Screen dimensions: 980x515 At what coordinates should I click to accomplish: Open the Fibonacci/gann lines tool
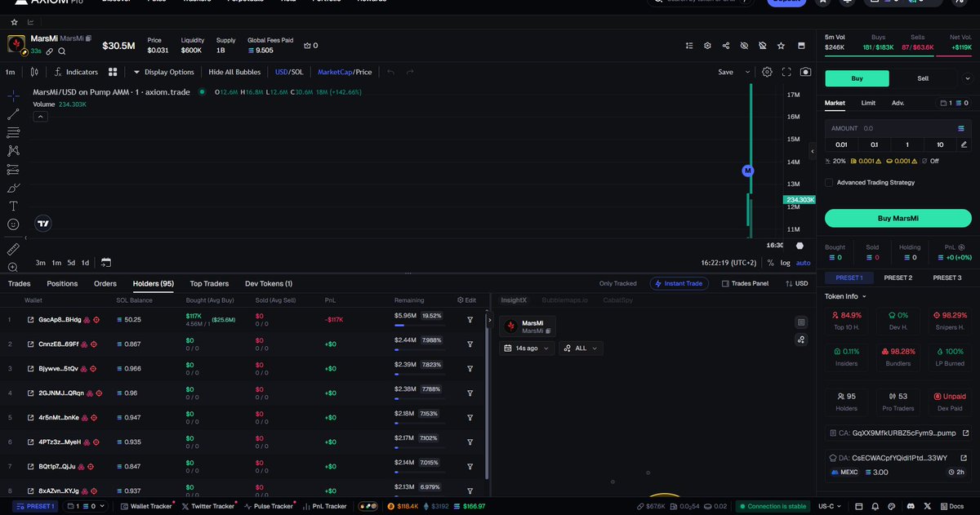click(x=13, y=132)
